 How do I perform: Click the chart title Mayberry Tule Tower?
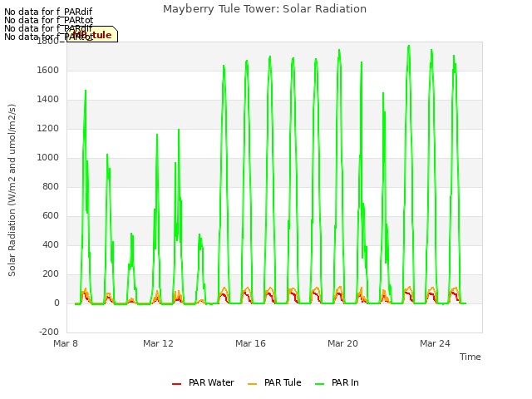[x=264, y=9]
